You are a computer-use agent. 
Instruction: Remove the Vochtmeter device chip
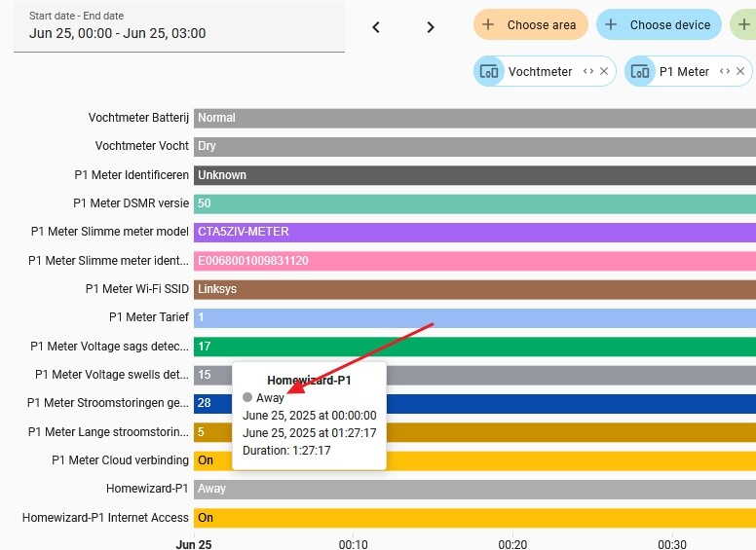click(x=604, y=71)
